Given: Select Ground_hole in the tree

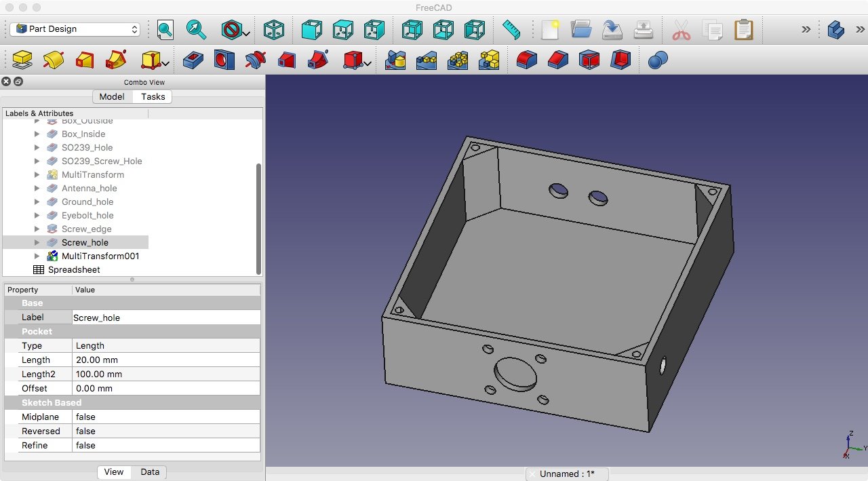Looking at the screenshot, I should tap(87, 201).
